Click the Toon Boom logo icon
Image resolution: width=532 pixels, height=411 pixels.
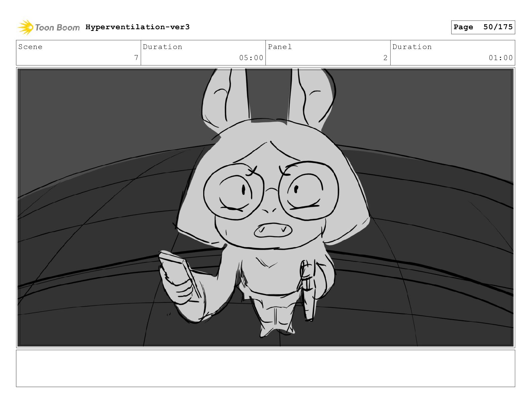coord(26,27)
